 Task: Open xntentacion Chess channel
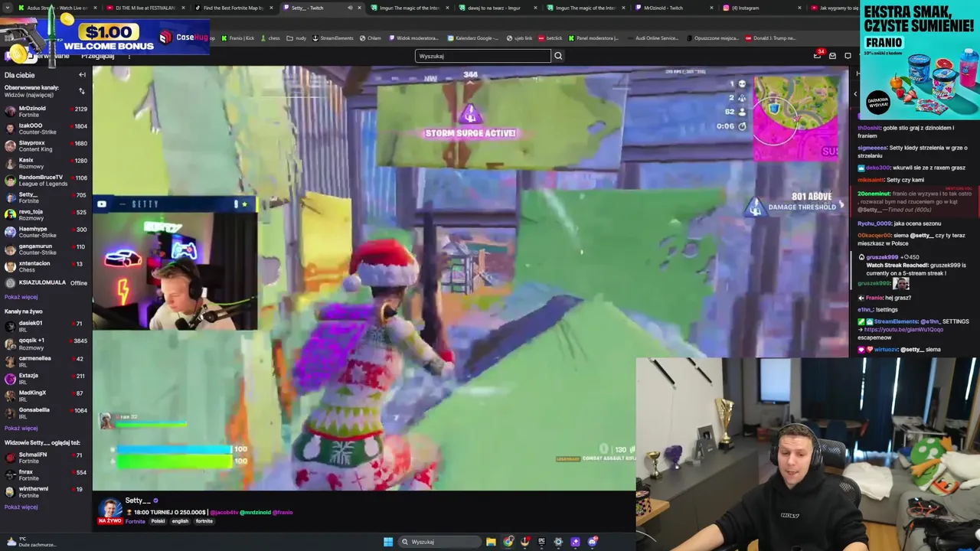46,266
